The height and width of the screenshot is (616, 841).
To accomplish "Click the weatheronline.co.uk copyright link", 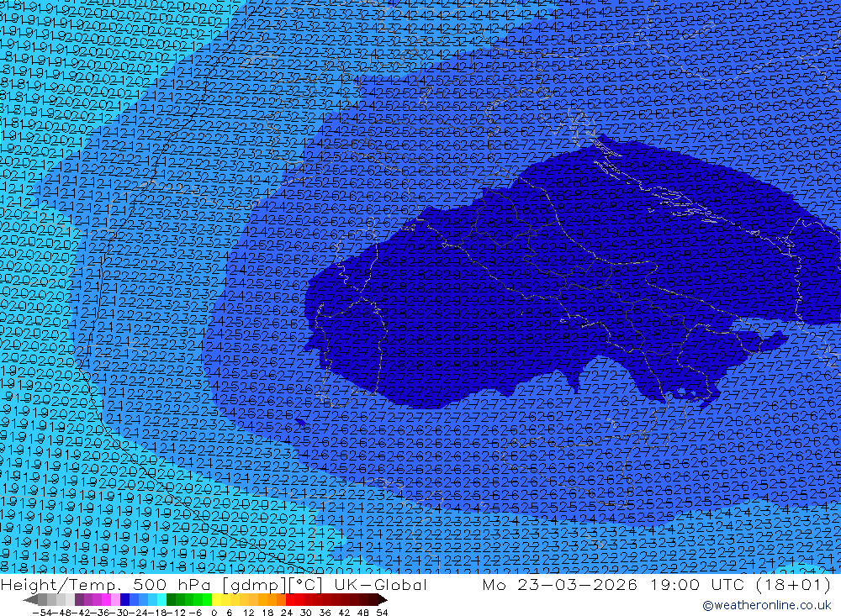I will coord(766,605).
